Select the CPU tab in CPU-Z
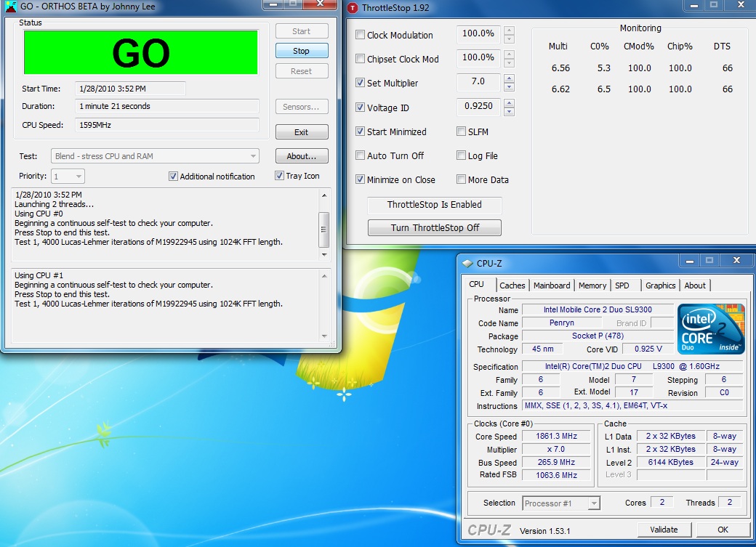The width and height of the screenshot is (756, 547). [477, 284]
